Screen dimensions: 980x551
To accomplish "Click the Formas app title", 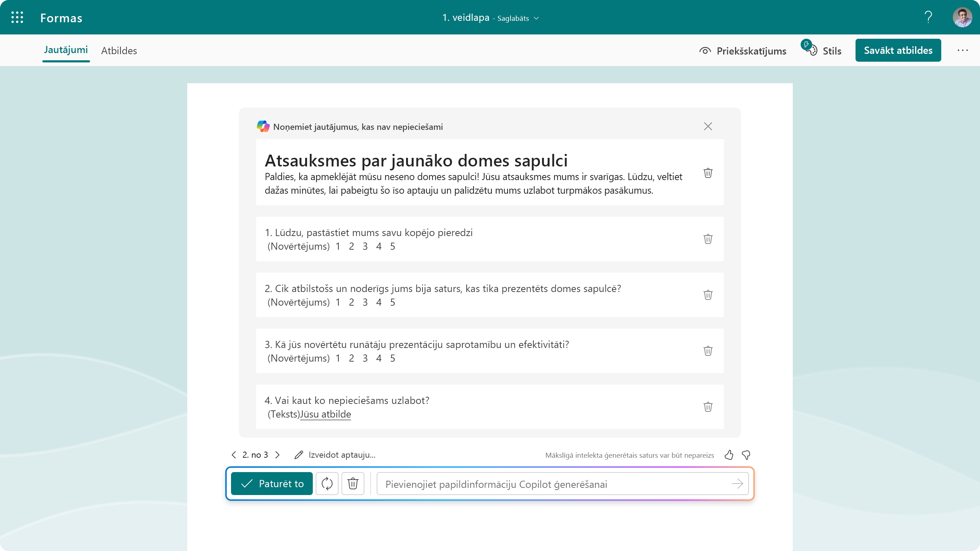I will click(x=61, y=18).
